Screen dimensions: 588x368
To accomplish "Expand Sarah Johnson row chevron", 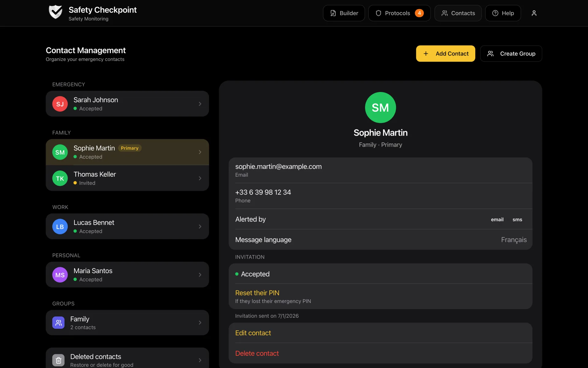I will coord(200,104).
